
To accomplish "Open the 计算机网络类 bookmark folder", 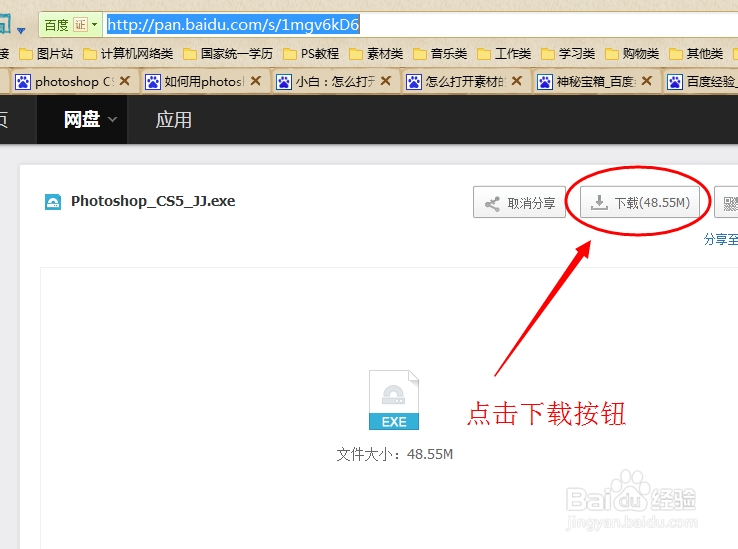I will pos(128,54).
